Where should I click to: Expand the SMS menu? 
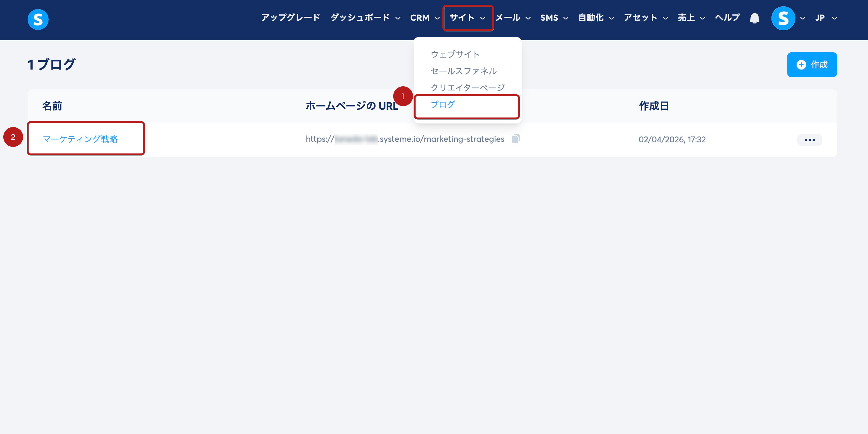pyautogui.click(x=554, y=18)
